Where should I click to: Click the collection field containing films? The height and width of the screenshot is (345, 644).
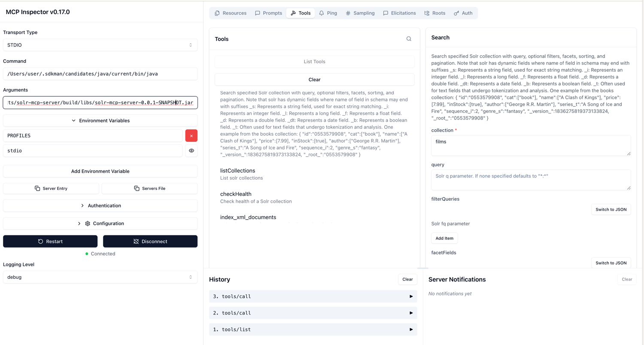(531, 145)
